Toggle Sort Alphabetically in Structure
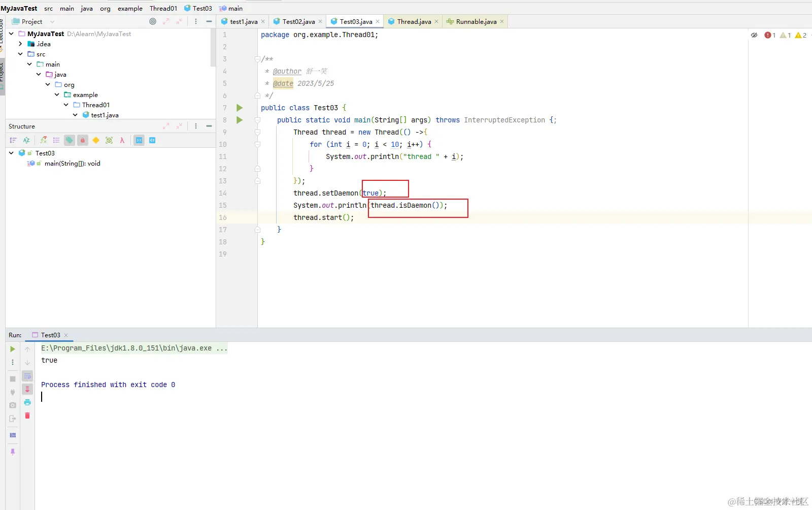This screenshot has height=510, width=812. pyautogui.click(x=26, y=140)
